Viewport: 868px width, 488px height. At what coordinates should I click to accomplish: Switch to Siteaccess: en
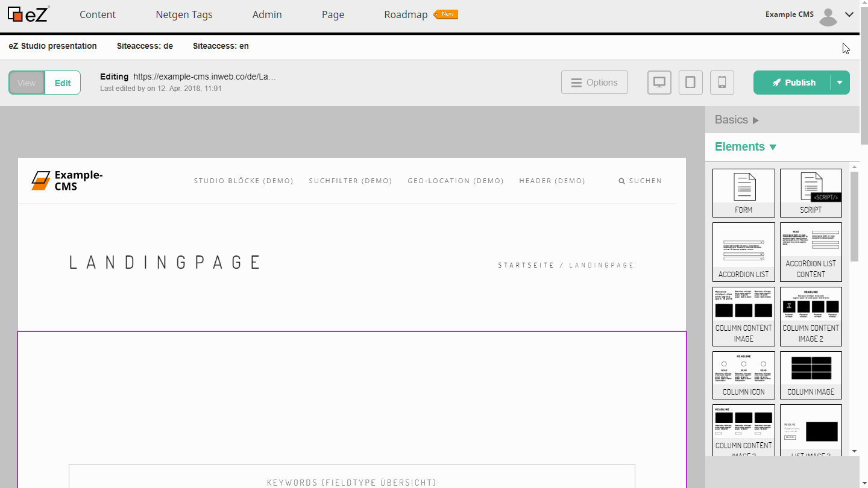221,46
